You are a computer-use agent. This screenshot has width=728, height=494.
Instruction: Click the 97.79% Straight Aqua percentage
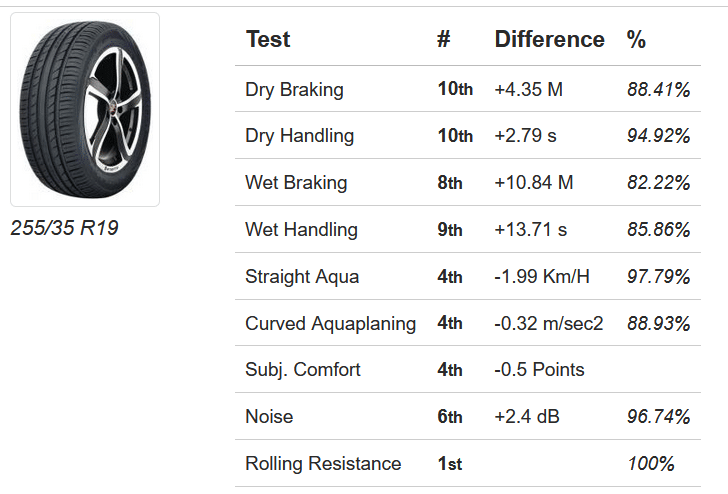pyautogui.click(x=658, y=276)
